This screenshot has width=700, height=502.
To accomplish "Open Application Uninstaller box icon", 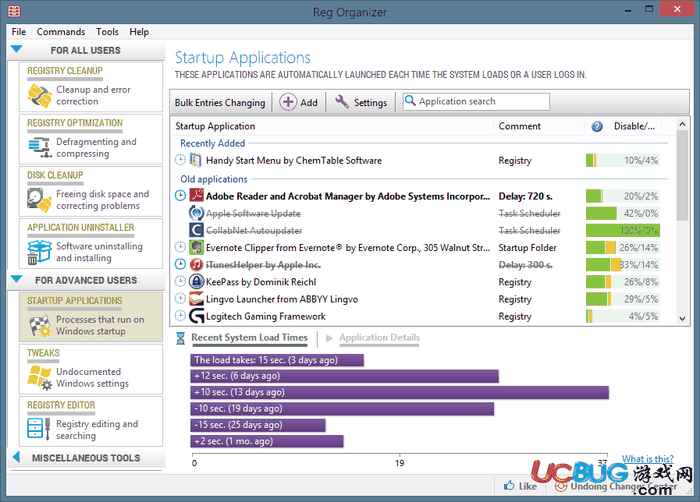I will [x=39, y=252].
